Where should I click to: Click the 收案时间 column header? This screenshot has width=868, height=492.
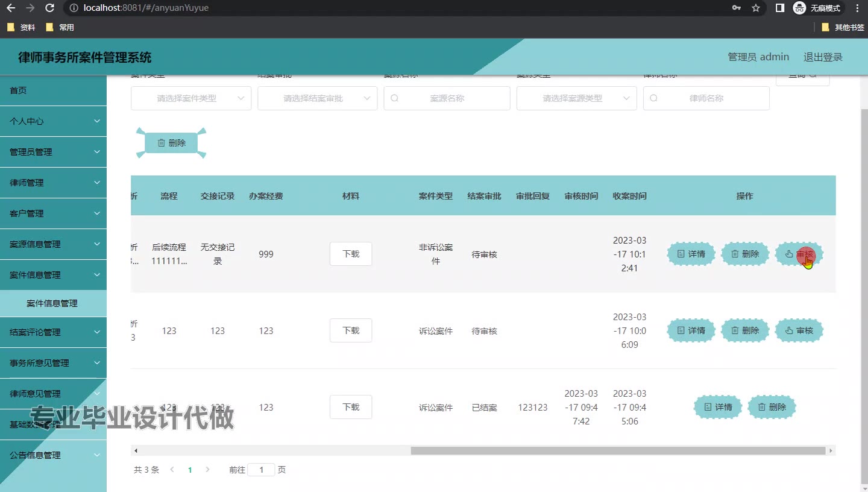tap(629, 196)
